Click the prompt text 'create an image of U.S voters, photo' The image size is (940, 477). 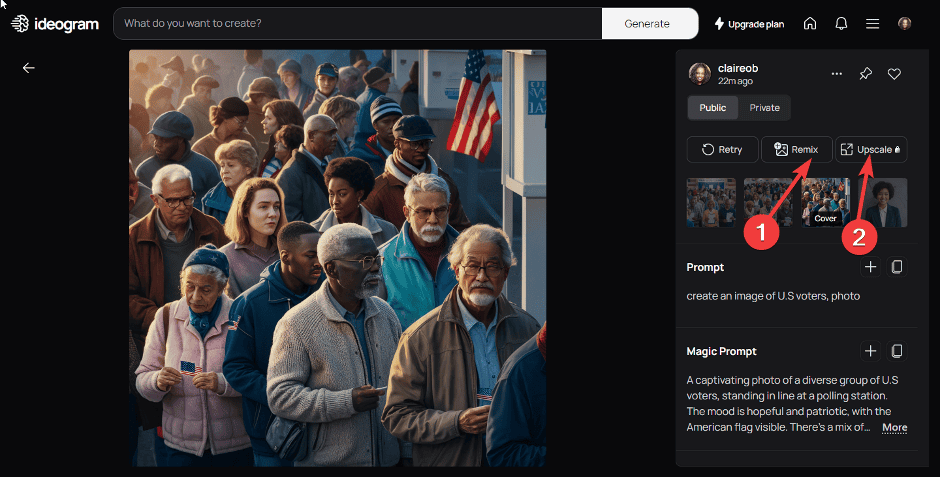point(773,296)
